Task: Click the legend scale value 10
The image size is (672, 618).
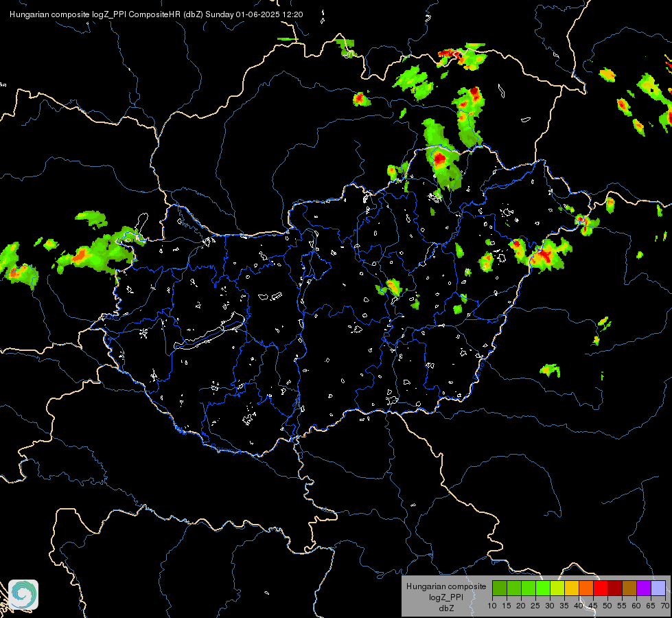Action: (492, 606)
